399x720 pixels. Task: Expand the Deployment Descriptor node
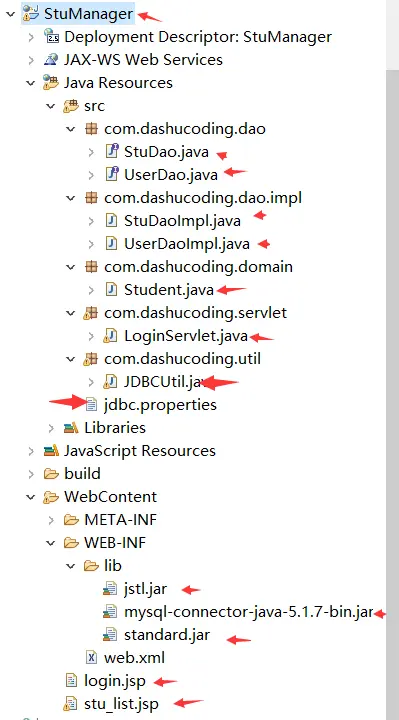[x=31, y=37]
